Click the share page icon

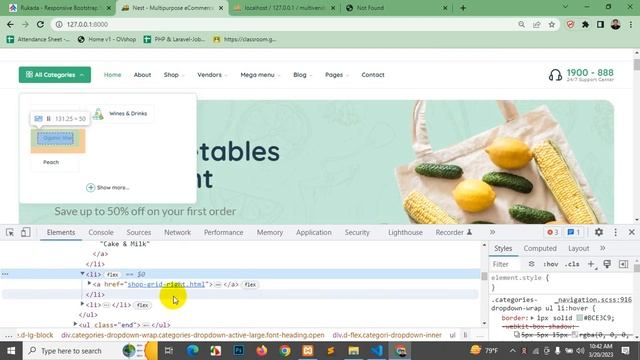coord(537,24)
